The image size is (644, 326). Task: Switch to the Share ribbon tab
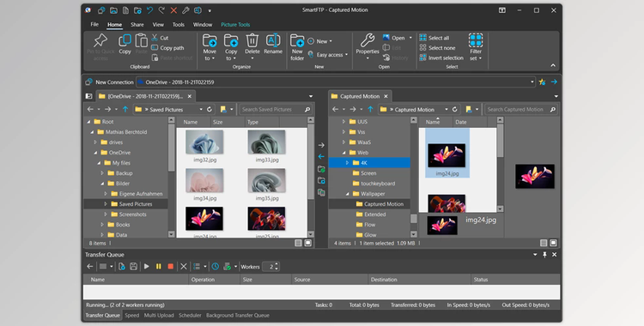[137, 25]
